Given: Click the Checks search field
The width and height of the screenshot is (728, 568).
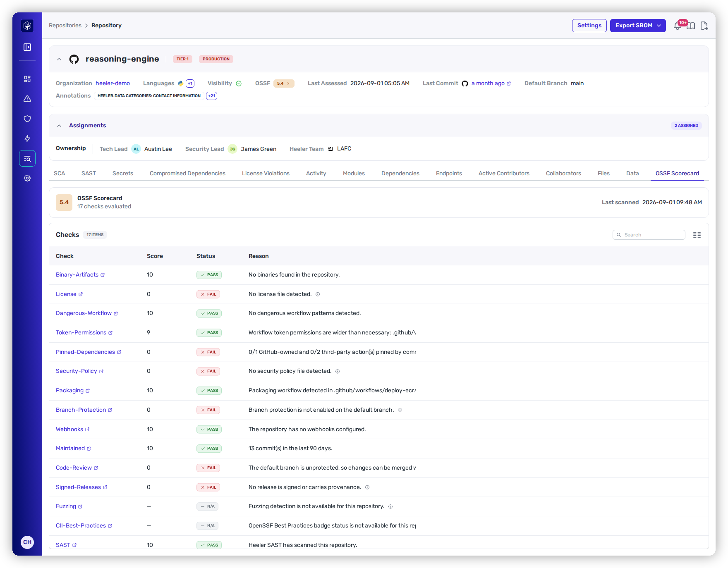Looking at the screenshot, I should click(649, 235).
